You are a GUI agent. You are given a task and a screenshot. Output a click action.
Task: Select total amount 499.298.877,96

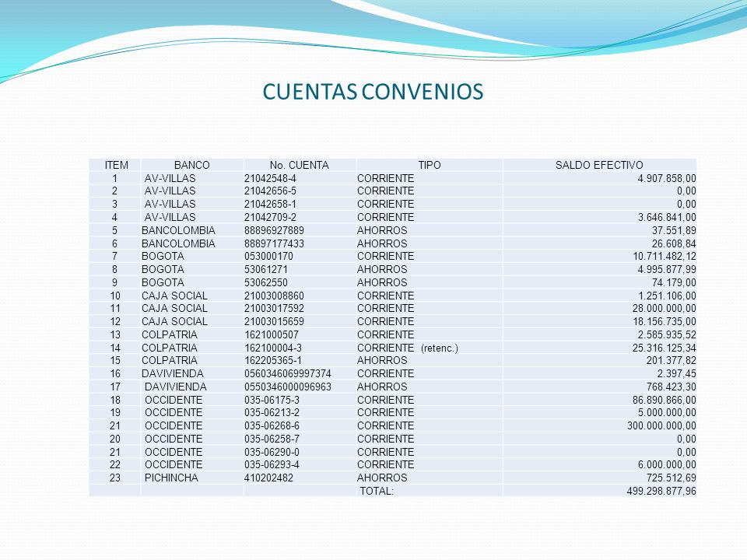point(661,491)
